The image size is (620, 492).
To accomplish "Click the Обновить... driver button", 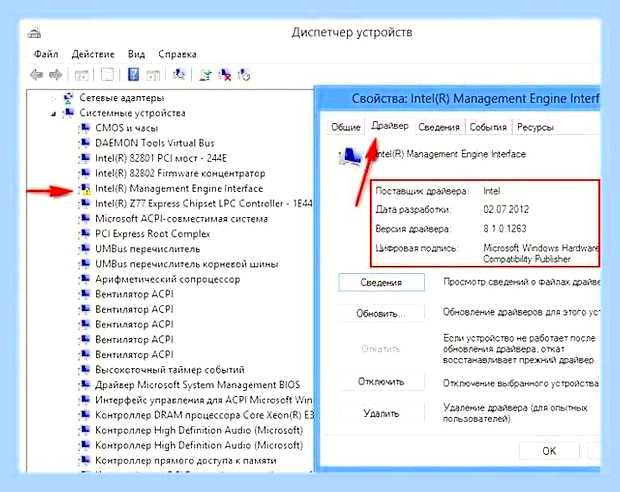I will coord(381,314).
